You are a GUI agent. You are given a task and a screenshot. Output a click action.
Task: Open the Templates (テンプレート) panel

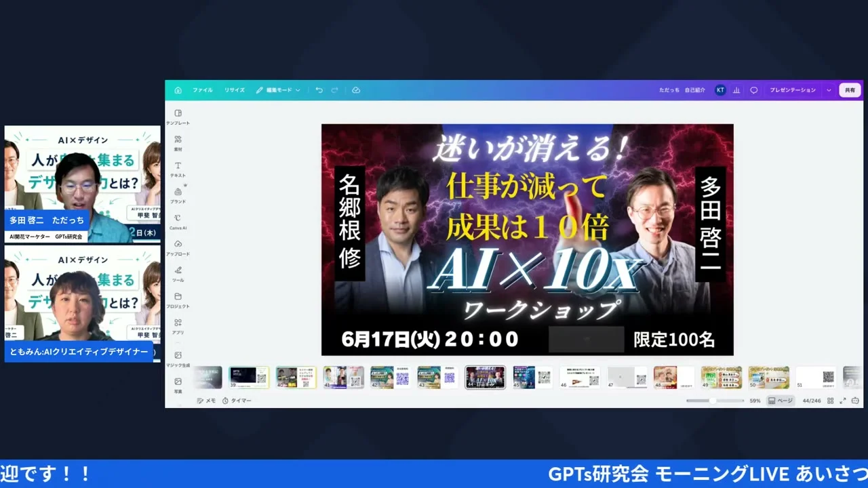coord(178,117)
